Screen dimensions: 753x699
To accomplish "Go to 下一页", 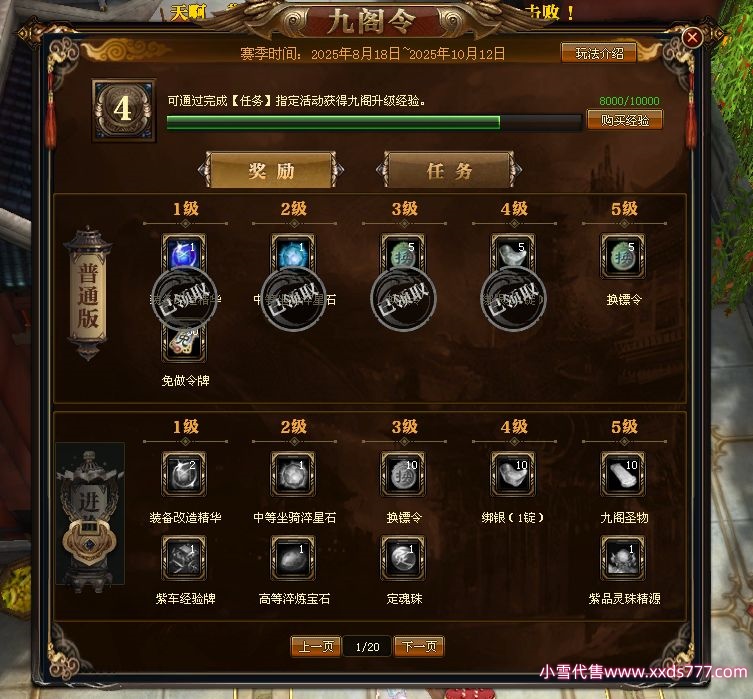I will point(419,647).
